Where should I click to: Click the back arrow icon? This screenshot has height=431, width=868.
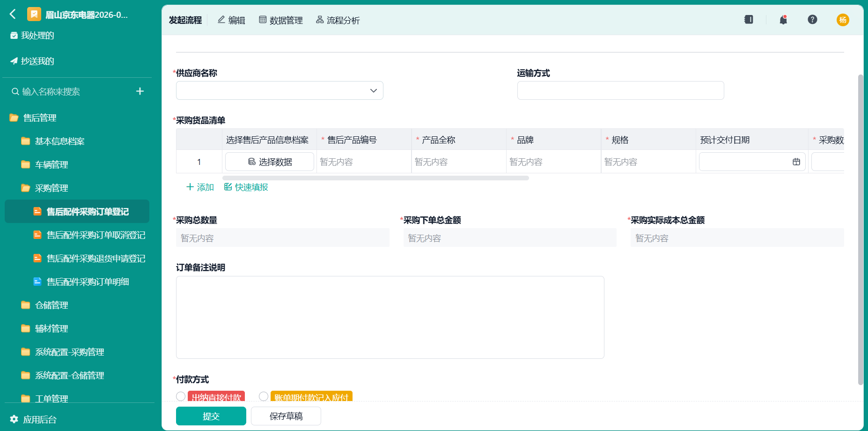point(13,14)
